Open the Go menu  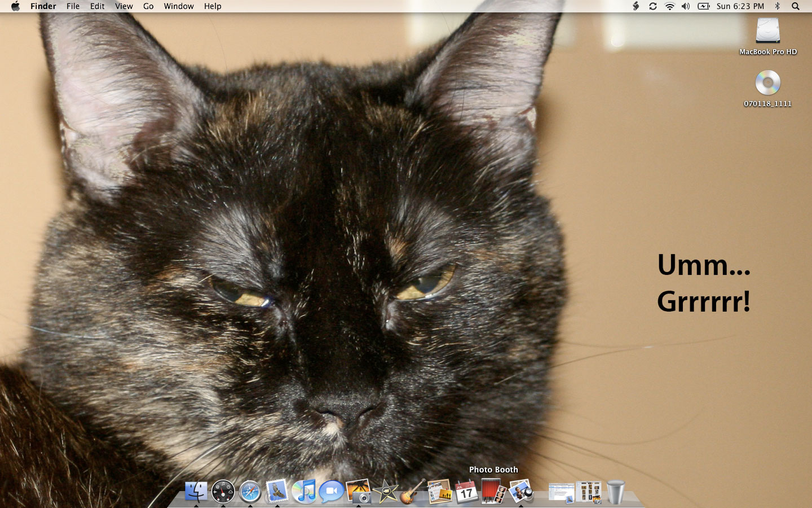(x=148, y=6)
